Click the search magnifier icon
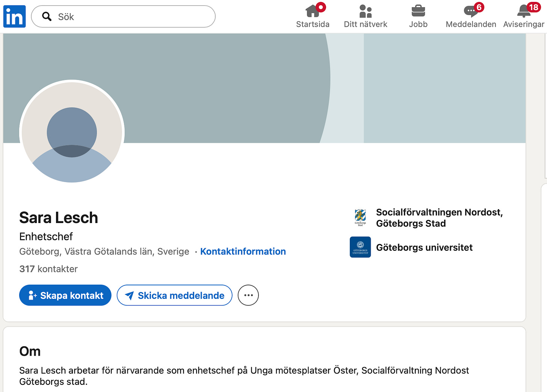547x392 pixels. [47, 17]
